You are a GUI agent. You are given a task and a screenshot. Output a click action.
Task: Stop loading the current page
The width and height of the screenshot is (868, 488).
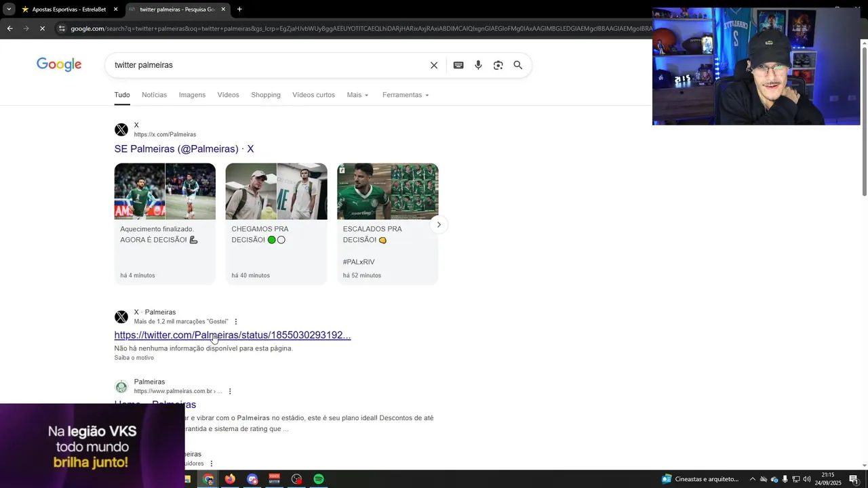click(42, 28)
